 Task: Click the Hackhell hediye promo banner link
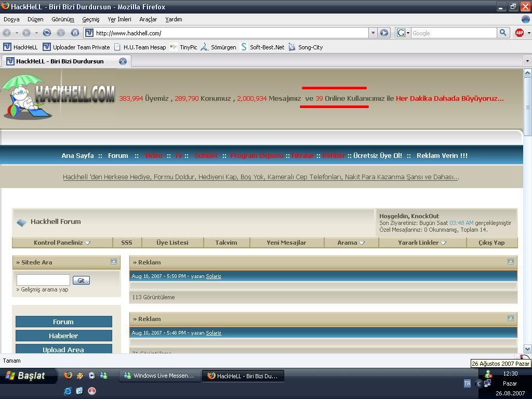coord(261,177)
